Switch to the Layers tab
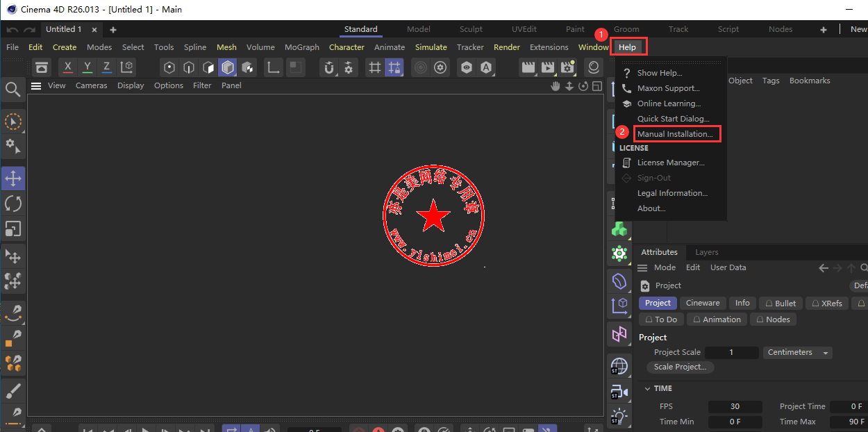868x432 pixels. (x=707, y=252)
